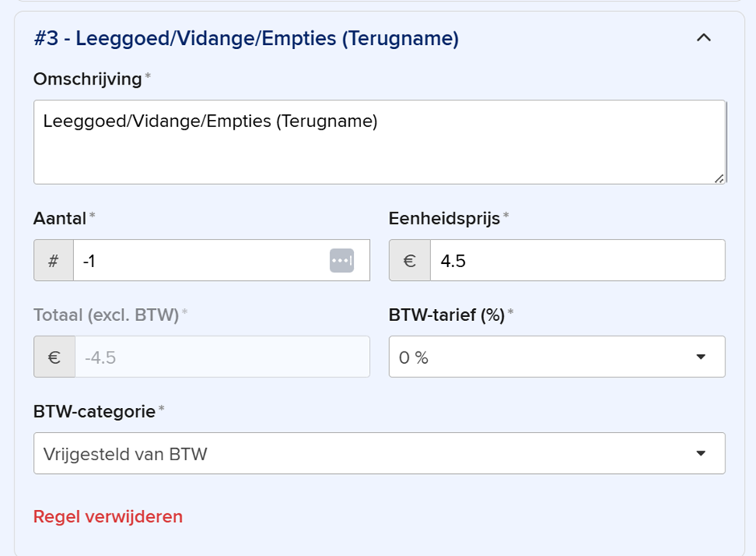Click the # prefix icon beside Aantal
The width and height of the screenshot is (756, 556).
point(54,261)
